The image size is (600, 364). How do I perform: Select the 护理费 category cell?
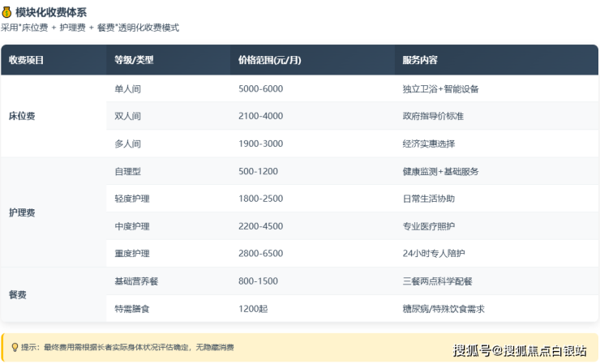22,212
